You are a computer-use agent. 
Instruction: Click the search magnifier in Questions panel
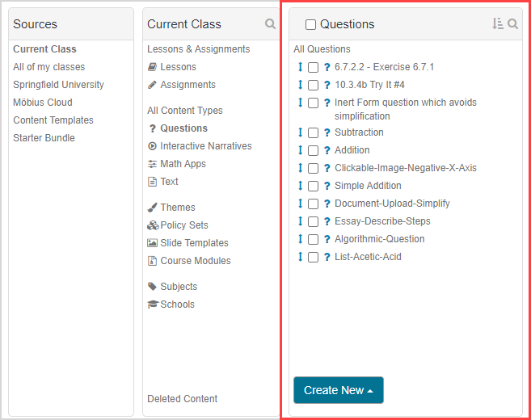tap(512, 24)
